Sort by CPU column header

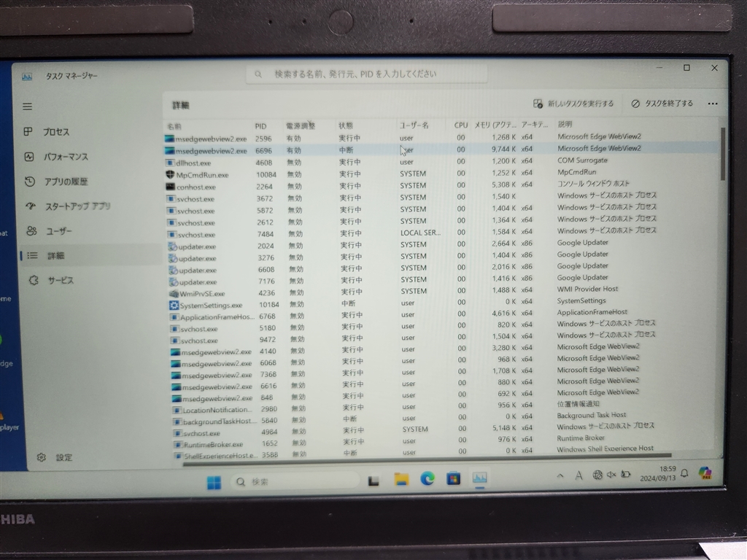coord(461,125)
